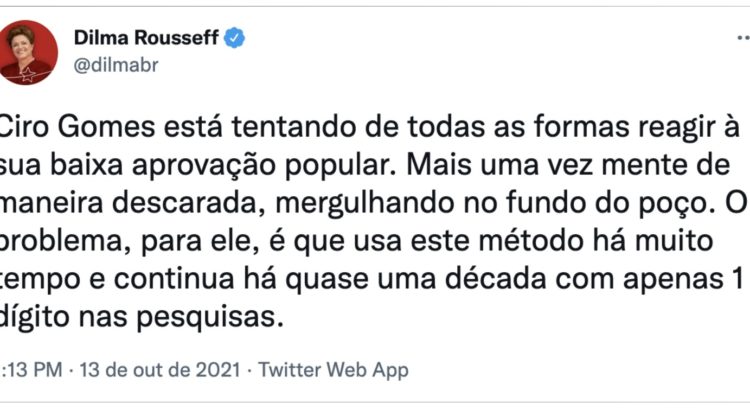Open the Twitter Web App source link
Viewport: 750px width, 410px height.
point(333,369)
